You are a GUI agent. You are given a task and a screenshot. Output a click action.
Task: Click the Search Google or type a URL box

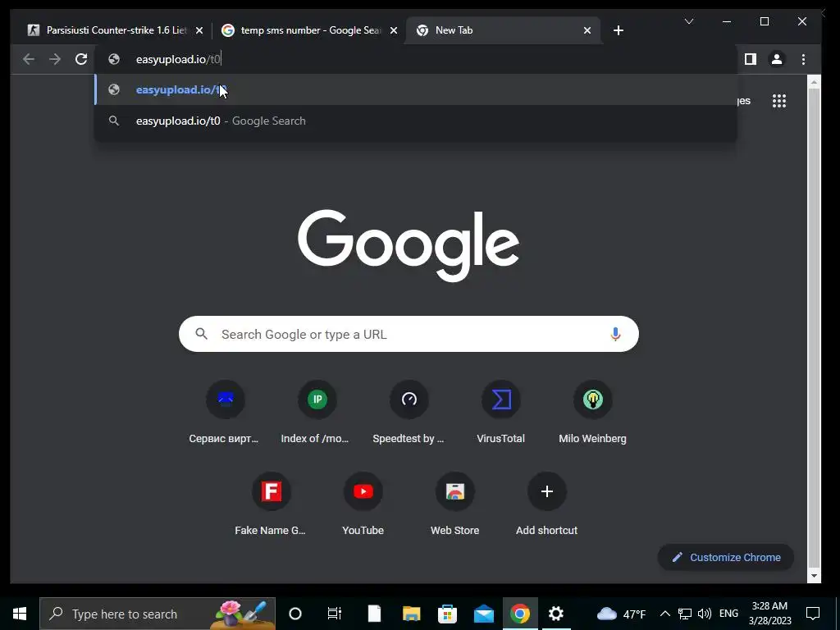click(409, 335)
